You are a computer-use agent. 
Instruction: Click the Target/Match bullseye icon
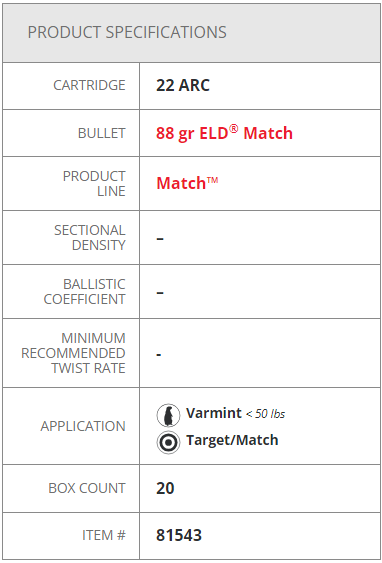[168, 442]
